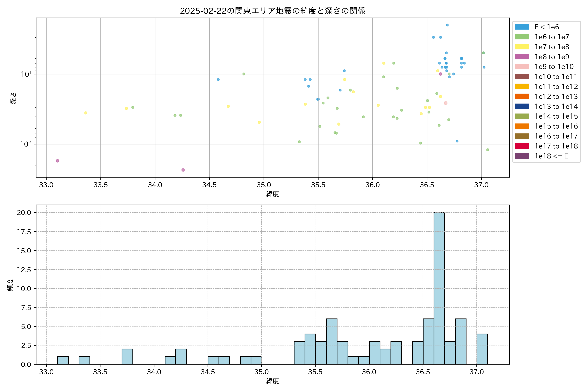Click the '1e10 to 1e11' legend label text
Screen dimensions: 588x392
(x=556, y=76)
